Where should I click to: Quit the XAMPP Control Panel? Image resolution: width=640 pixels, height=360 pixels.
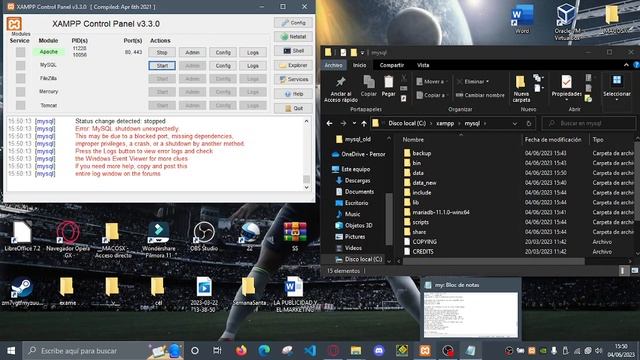coord(293,108)
